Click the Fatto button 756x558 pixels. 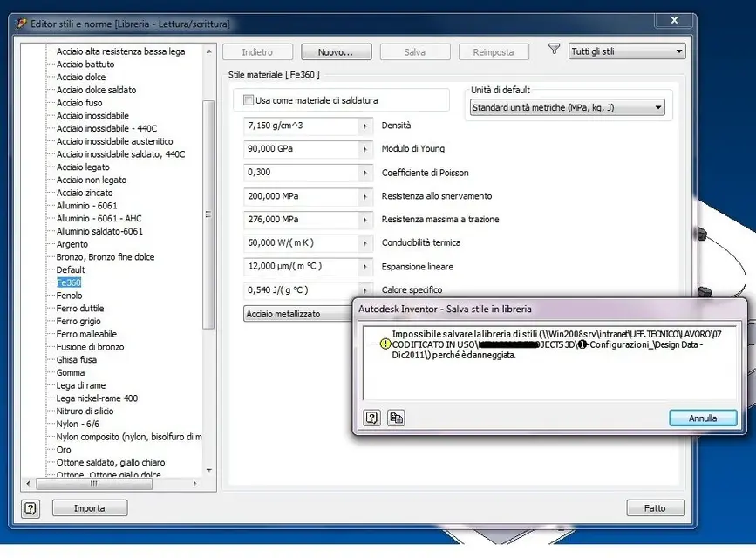click(655, 507)
